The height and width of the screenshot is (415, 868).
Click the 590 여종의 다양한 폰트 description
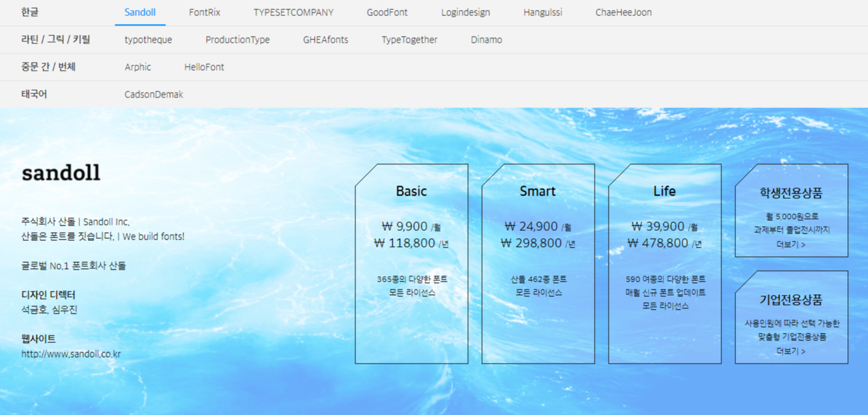coord(665,280)
